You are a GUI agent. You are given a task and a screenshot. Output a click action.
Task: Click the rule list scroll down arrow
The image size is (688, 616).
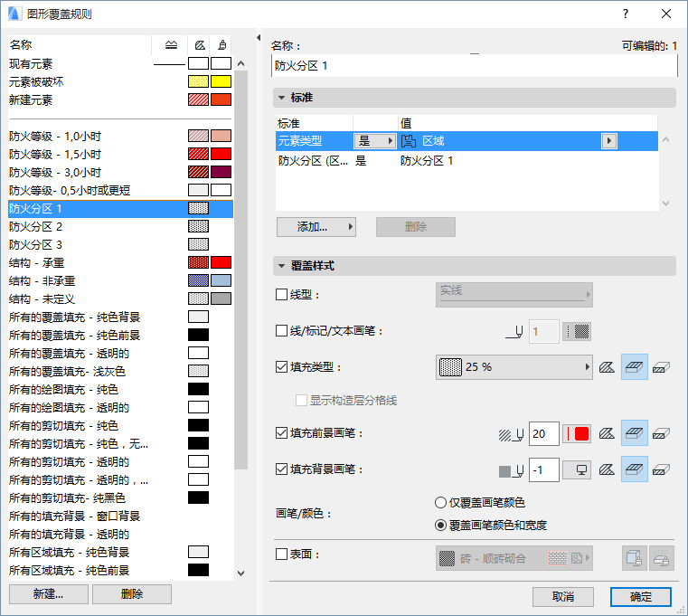click(240, 573)
